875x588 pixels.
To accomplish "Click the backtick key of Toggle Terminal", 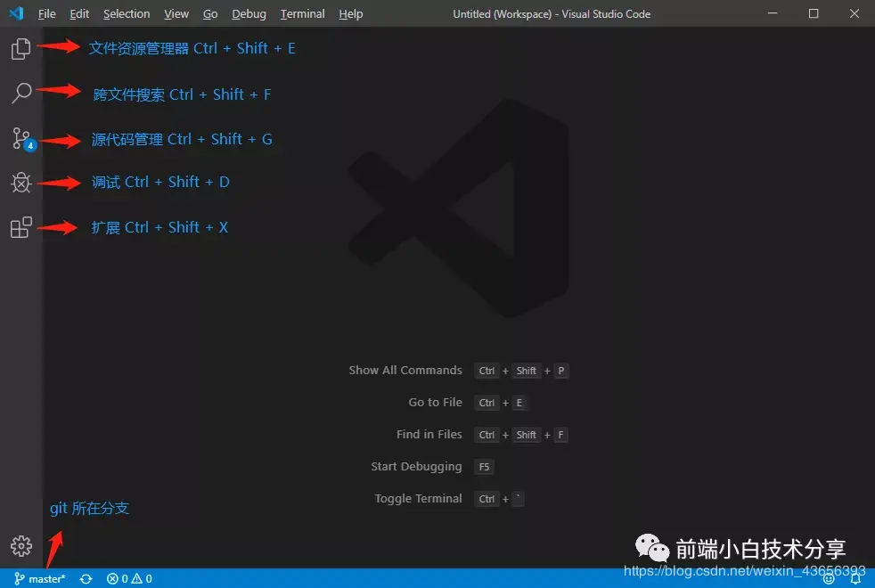I will tap(519, 498).
